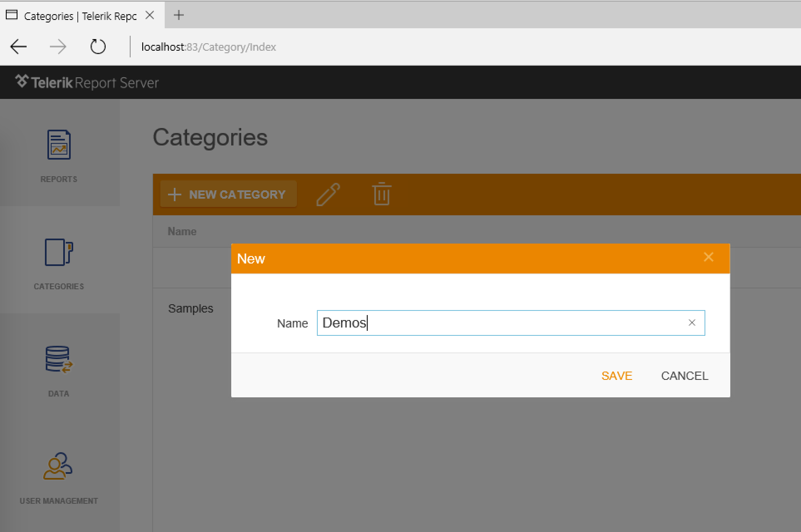
Task: Click the Name column header
Action: tap(182, 232)
